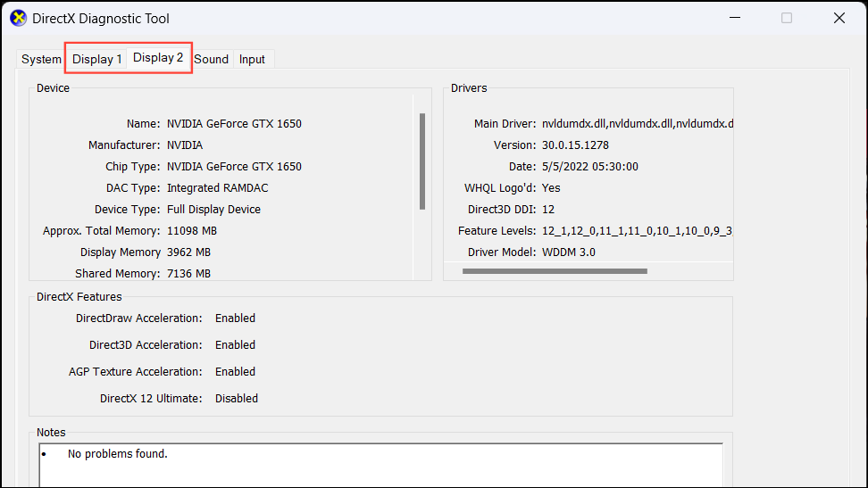This screenshot has width=868, height=488.
Task: Click the AGP Texture Acceleration Enabled value
Action: tap(235, 372)
